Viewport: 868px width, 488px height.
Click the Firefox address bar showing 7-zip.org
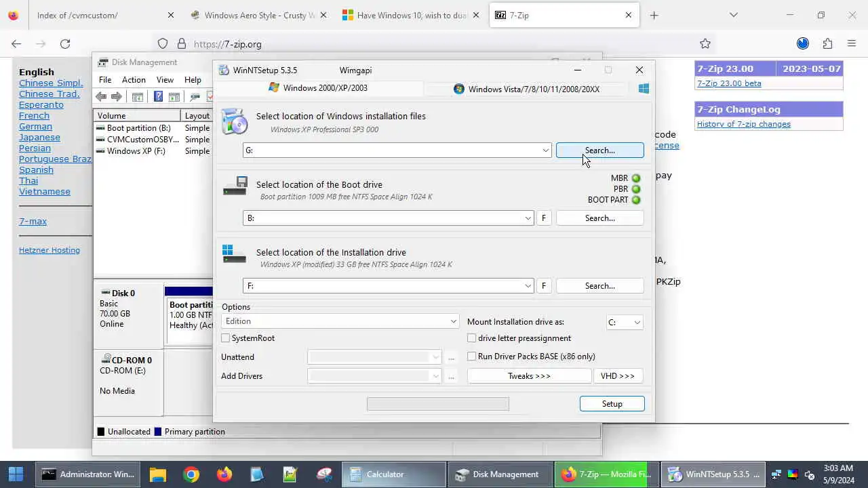[x=434, y=44]
